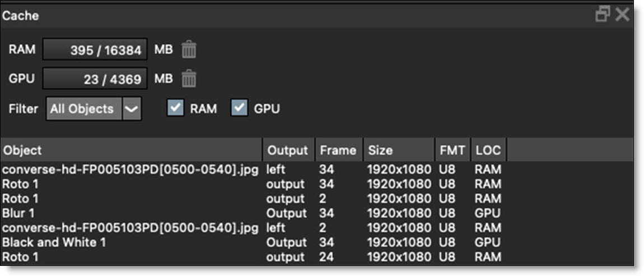Sort by LOC column header

[488, 150]
